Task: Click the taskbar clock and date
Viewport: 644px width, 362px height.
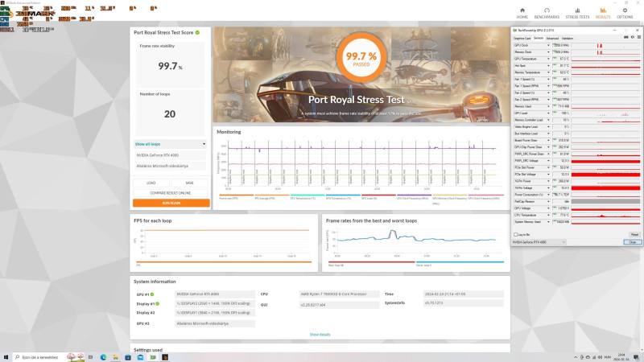Action: 621,357
